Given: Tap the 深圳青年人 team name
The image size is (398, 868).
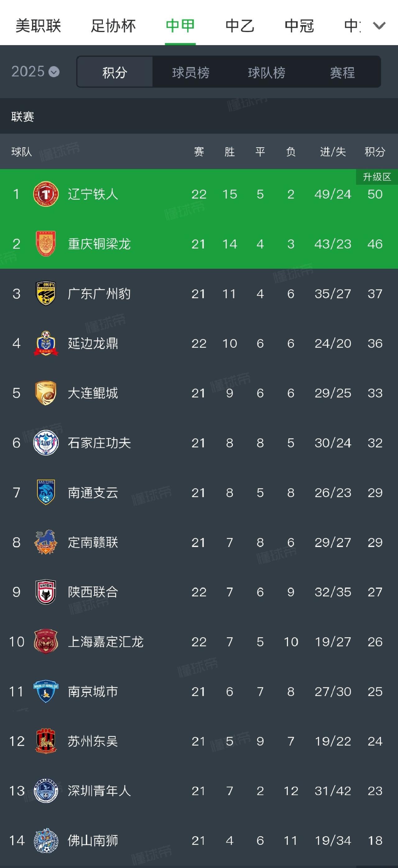Looking at the screenshot, I should pos(99,791).
